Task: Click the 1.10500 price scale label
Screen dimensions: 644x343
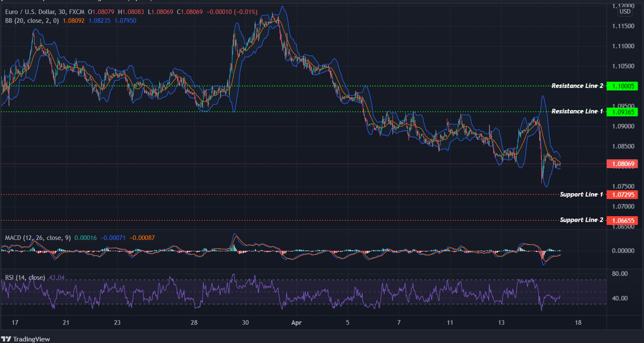Action: tap(623, 66)
